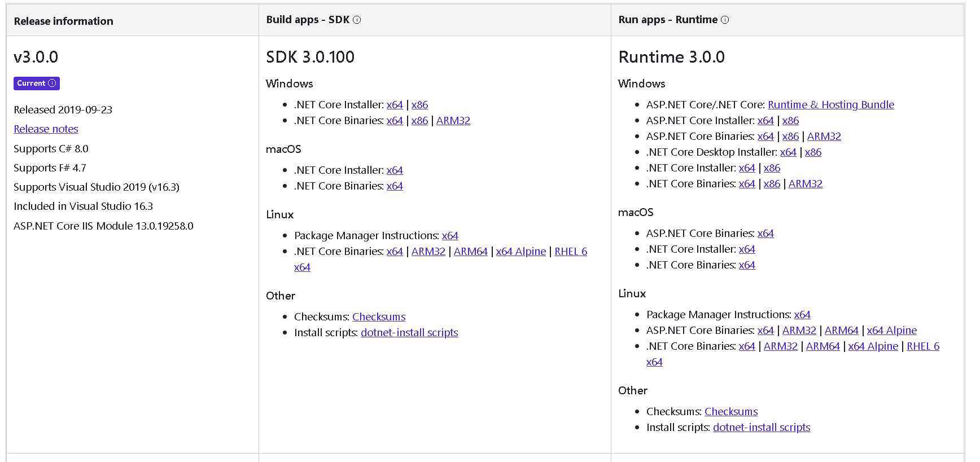Image resolution: width=980 pixels, height=462 pixels.
Task: Click the Runtime 3.0.0 heading
Action: (x=672, y=56)
